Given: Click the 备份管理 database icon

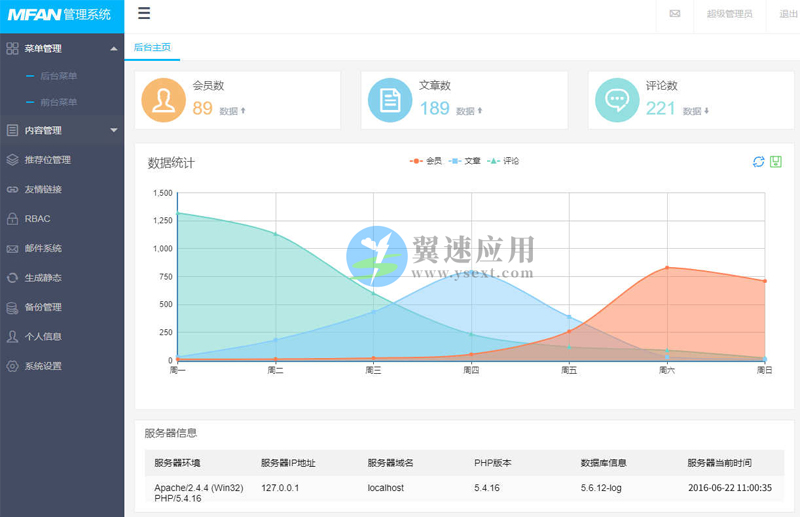Looking at the screenshot, I should tap(12, 307).
